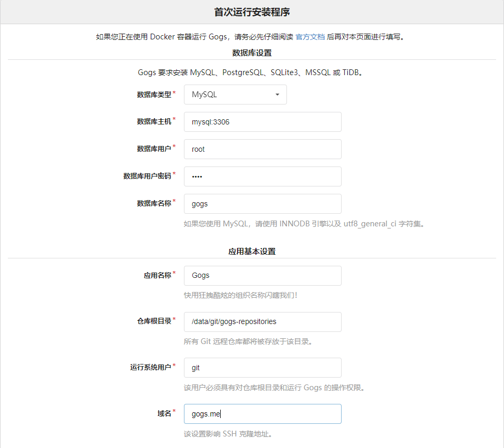This screenshot has height=448, width=504.
Task: Open the 官方文档 link
Action: [310, 37]
